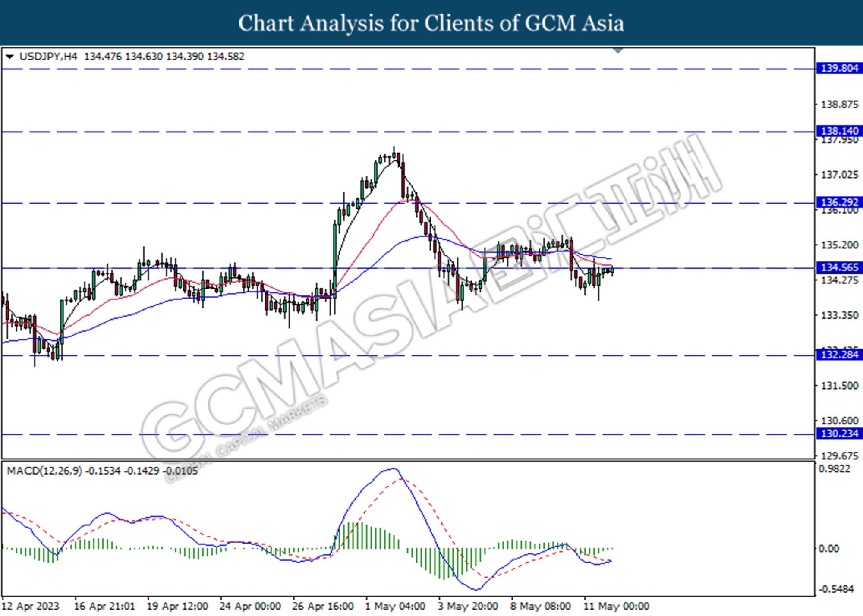This screenshot has width=863, height=616.
Task: Click the USDJPY,H4 symbol title text
Action: [48, 57]
